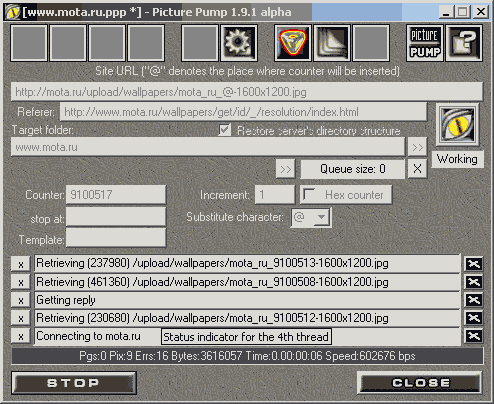Click skull icon on Connecting to mota.ru row
The image size is (494, 404).
[474, 336]
